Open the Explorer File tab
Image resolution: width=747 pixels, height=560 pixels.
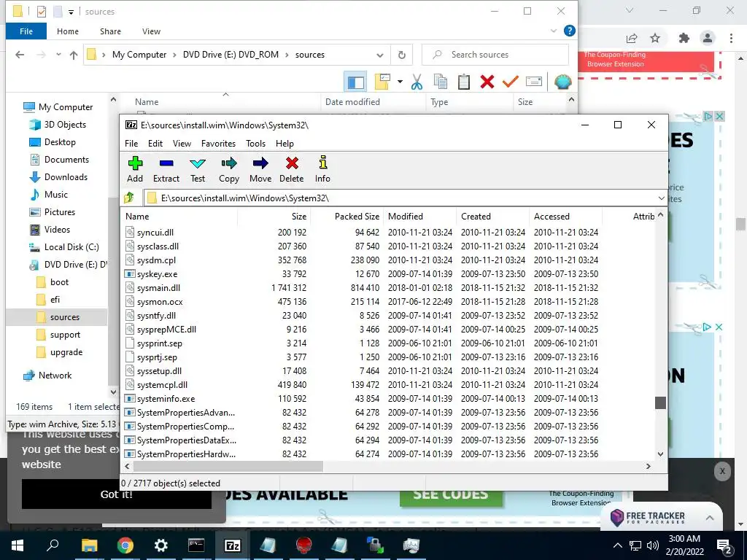click(26, 31)
